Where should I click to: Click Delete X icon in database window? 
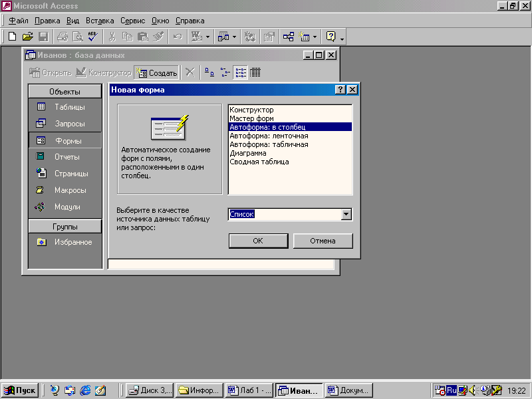coord(190,72)
